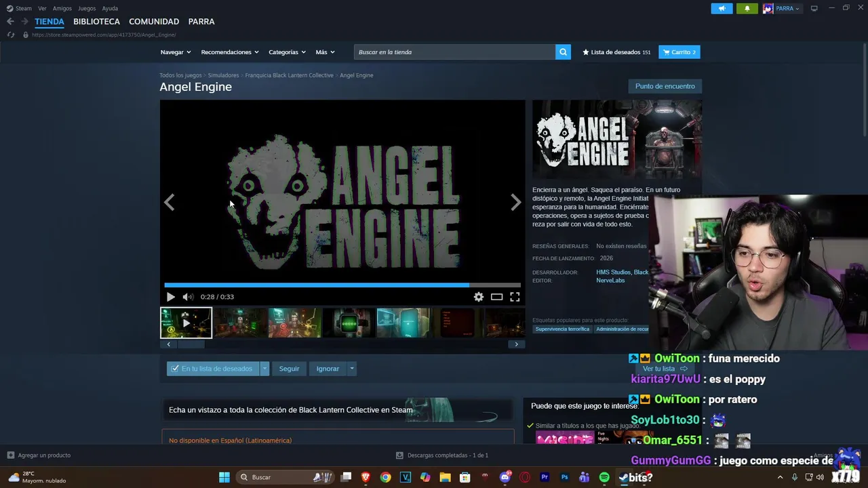Open Lista de deseados
The height and width of the screenshot is (488, 868).
(x=616, y=52)
